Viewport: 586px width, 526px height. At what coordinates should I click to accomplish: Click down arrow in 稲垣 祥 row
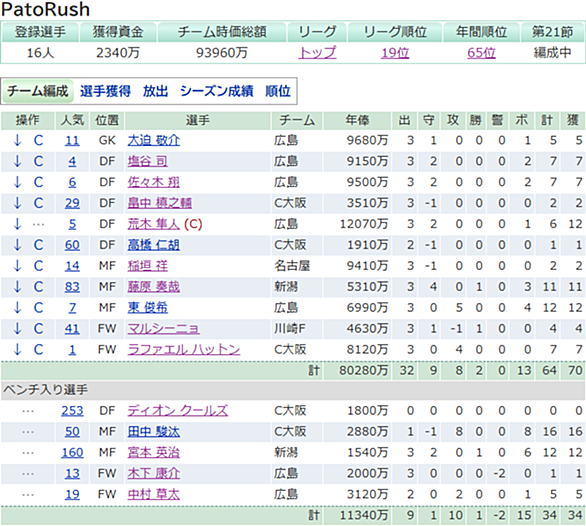(x=17, y=266)
